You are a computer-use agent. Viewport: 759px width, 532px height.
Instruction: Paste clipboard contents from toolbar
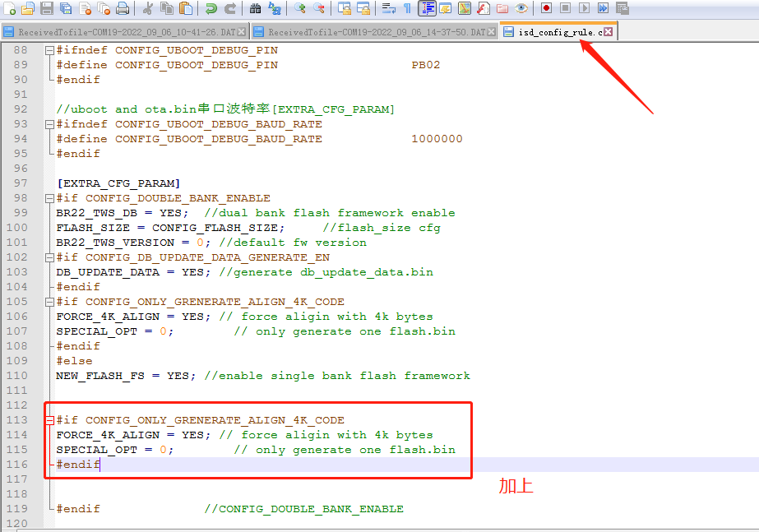click(186, 7)
